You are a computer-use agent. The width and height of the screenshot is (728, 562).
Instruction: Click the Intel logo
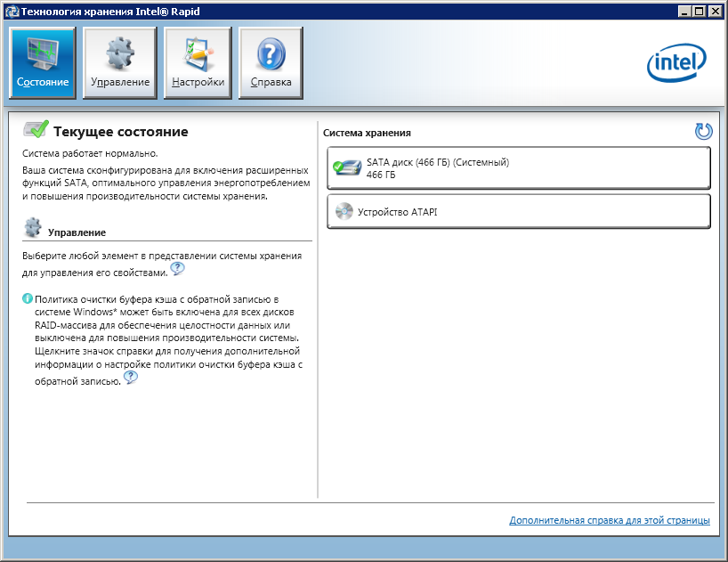coord(676,62)
